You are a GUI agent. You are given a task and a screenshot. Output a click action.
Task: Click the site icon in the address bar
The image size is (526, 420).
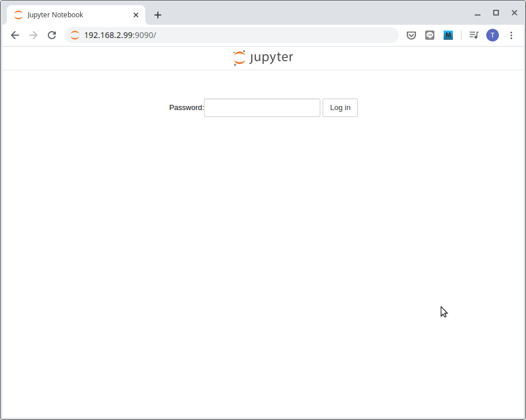pos(75,35)
